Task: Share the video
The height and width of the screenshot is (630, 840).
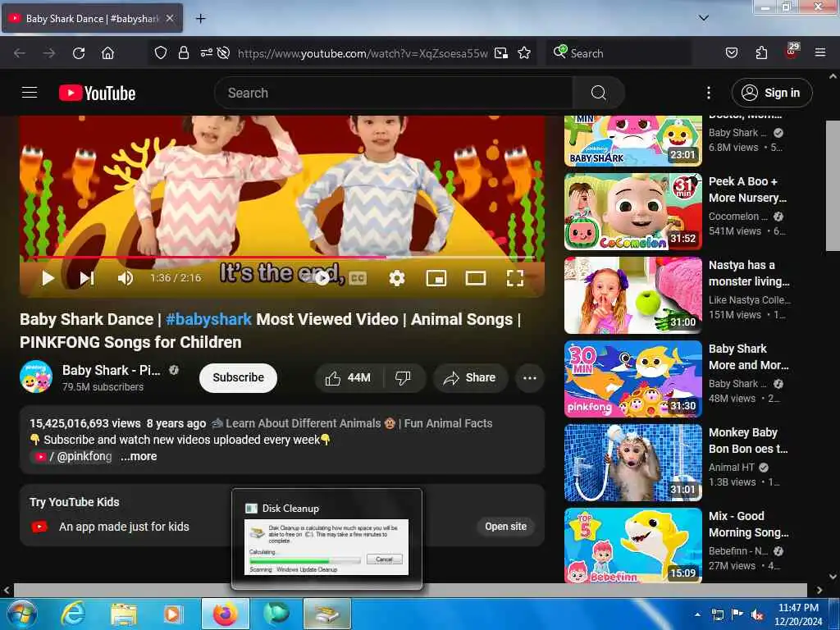Action: point(470,377)
